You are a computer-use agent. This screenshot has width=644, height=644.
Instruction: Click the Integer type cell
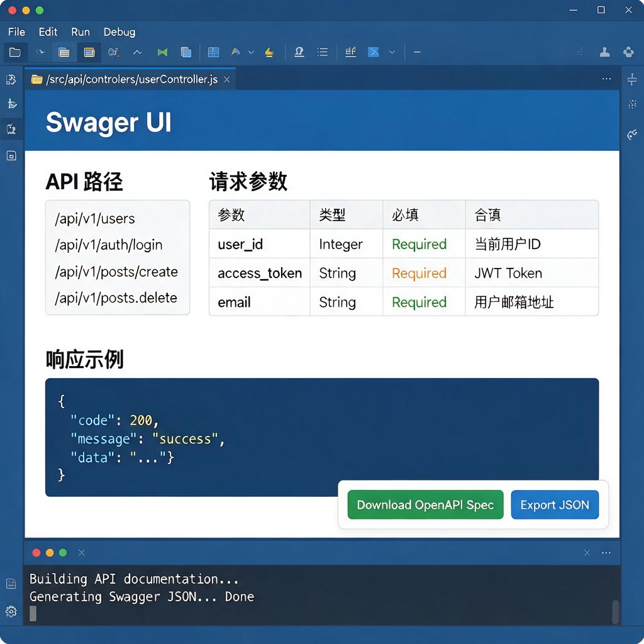(347, 244)
